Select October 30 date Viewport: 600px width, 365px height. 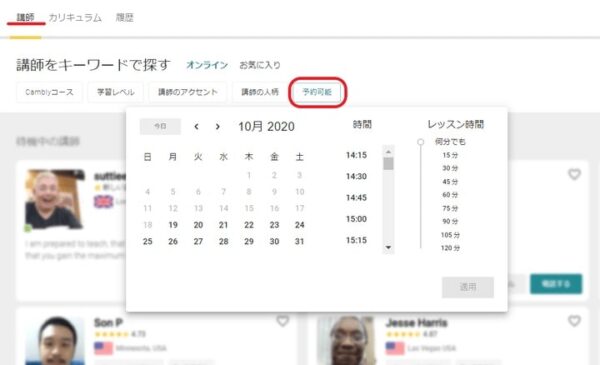point(274,241)
